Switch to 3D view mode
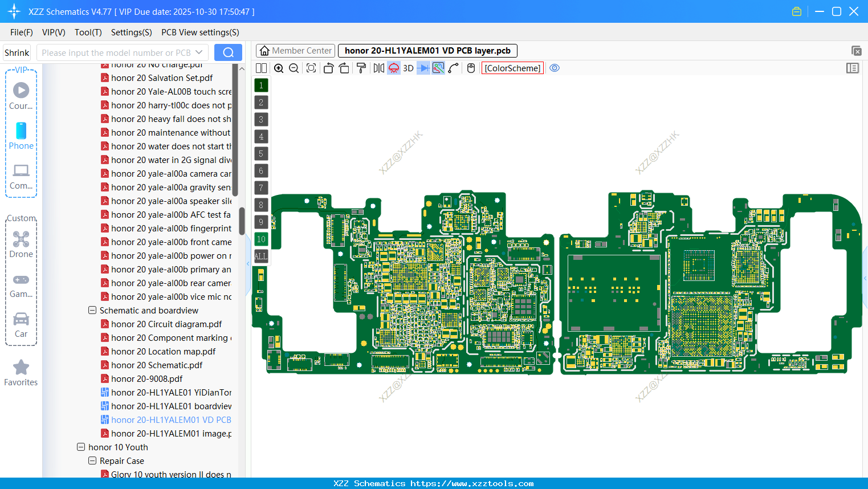This screenshot has height=489, width=868. (x=408, y=68)
